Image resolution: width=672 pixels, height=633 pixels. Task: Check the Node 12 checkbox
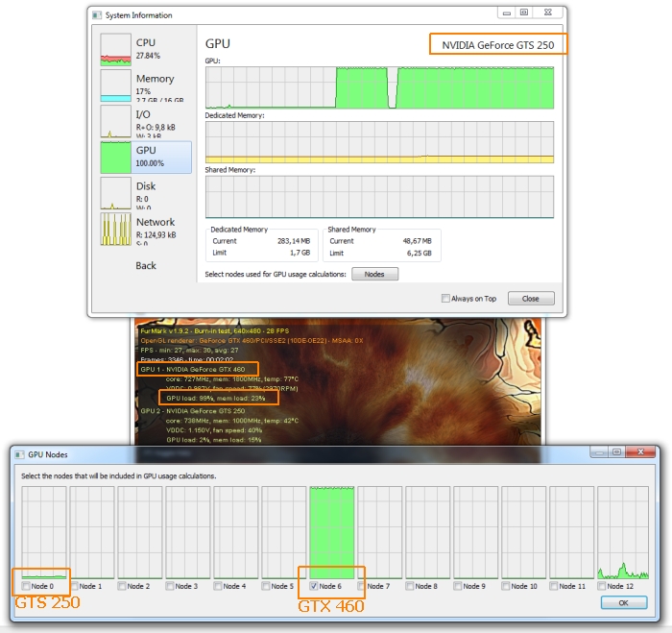(602, 585)
